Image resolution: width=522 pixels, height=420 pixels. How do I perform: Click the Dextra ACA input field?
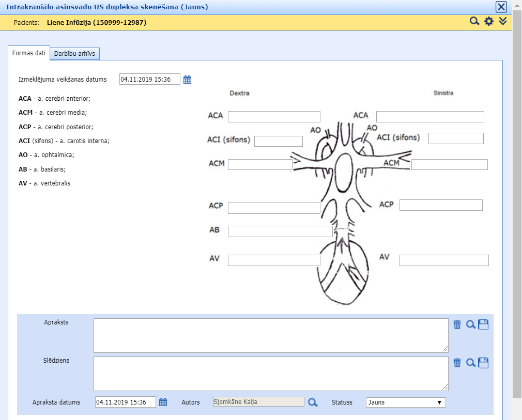[274, 117]
